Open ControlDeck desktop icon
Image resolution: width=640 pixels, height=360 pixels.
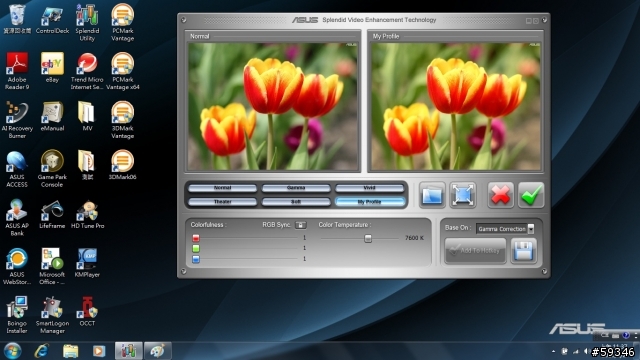click(52, 19)
